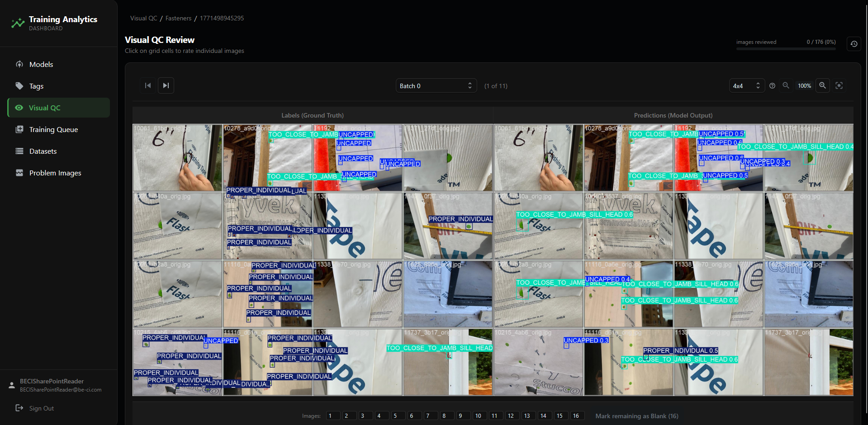Click prediction image 10215_4ab6 Stucco thumbnail
The height and width of the screenshot is (425, 868).
[538, 362]
